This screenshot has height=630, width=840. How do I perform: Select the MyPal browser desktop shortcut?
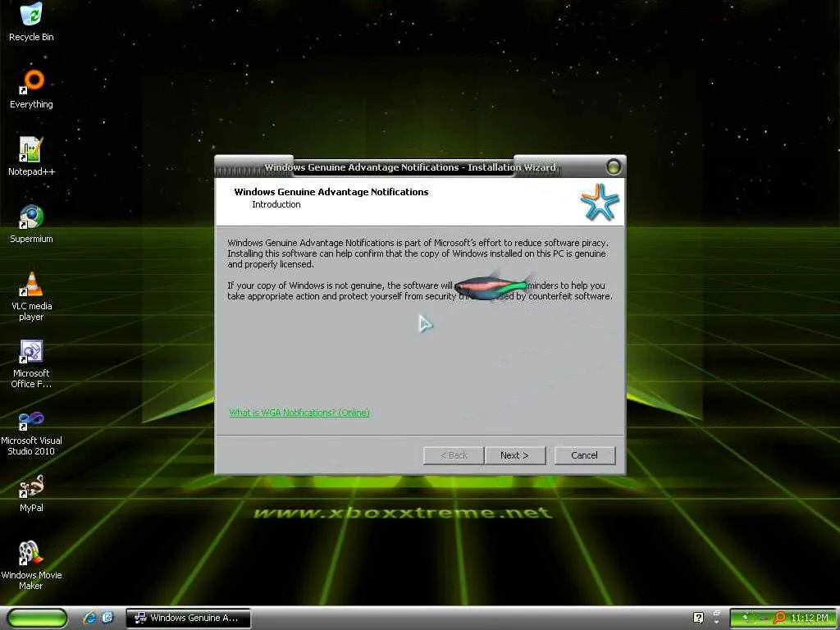[32, 493]
